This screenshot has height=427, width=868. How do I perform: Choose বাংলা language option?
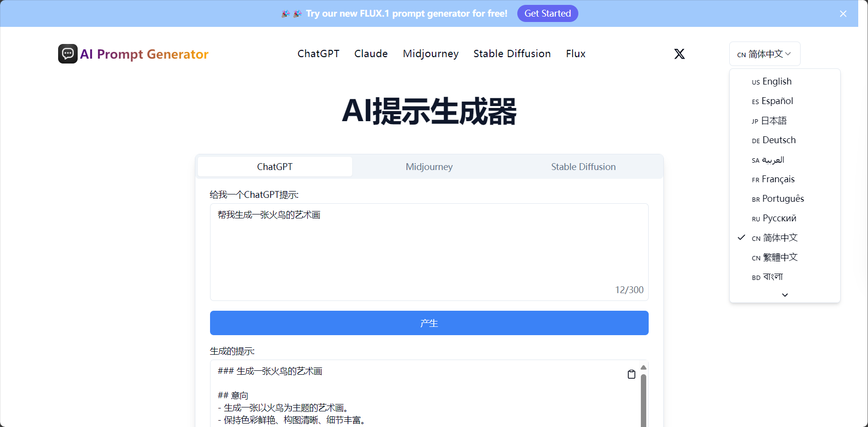[x=785, y=277]
